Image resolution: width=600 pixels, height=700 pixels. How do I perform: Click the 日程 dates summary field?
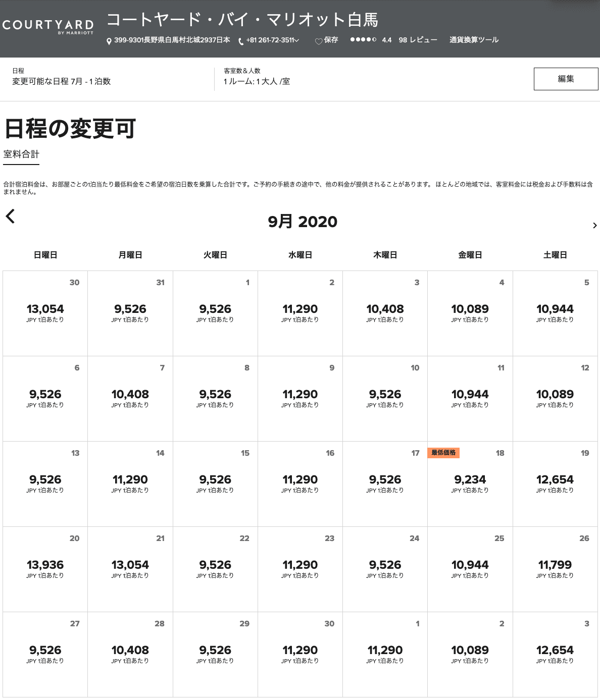tap(61, 77)
